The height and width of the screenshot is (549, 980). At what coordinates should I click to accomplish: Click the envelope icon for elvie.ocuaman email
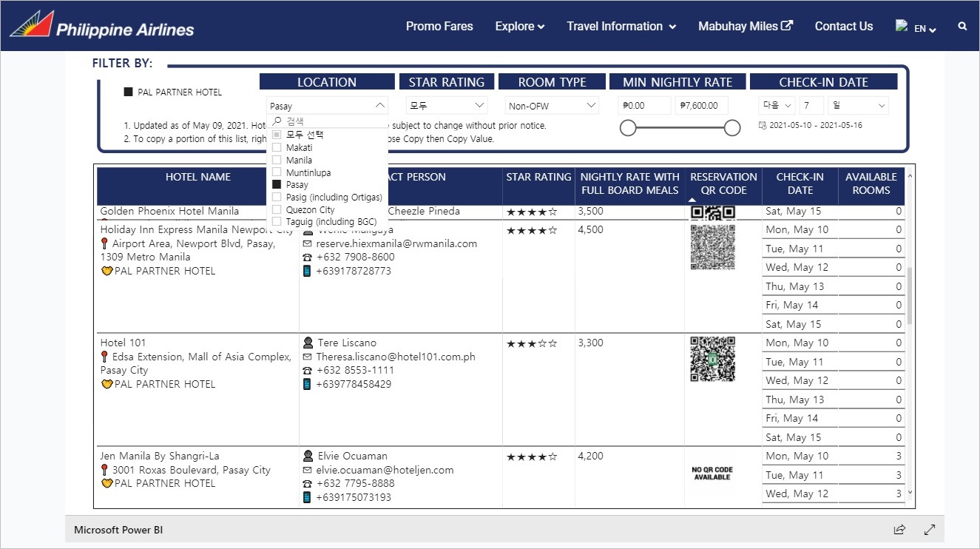tap(308, 470)
